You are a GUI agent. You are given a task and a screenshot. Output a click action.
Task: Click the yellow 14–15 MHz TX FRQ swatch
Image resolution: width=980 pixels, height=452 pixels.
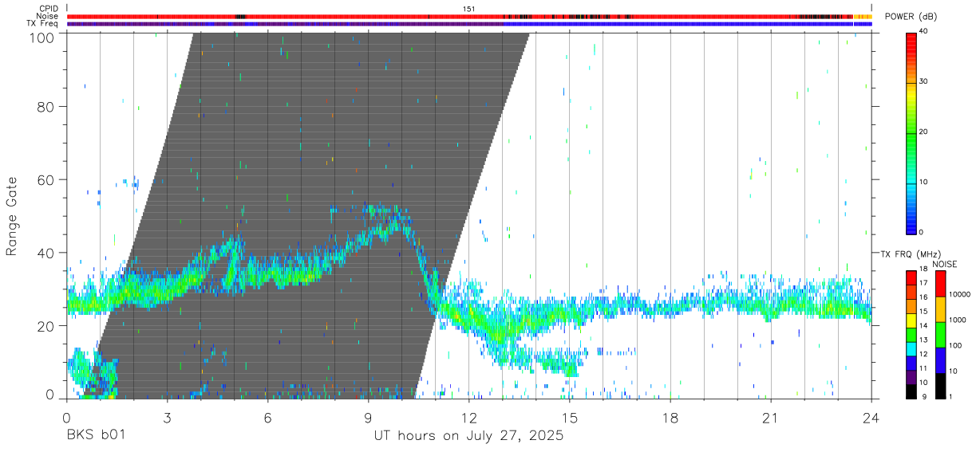[x=911, y=320]
